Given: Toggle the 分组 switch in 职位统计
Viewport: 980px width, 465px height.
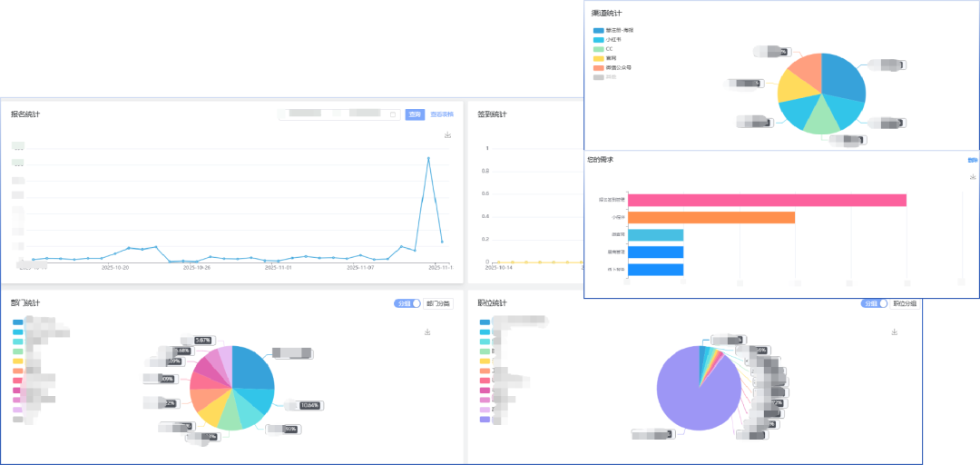Looking at the screenshot, I should (x=874, y=303).
